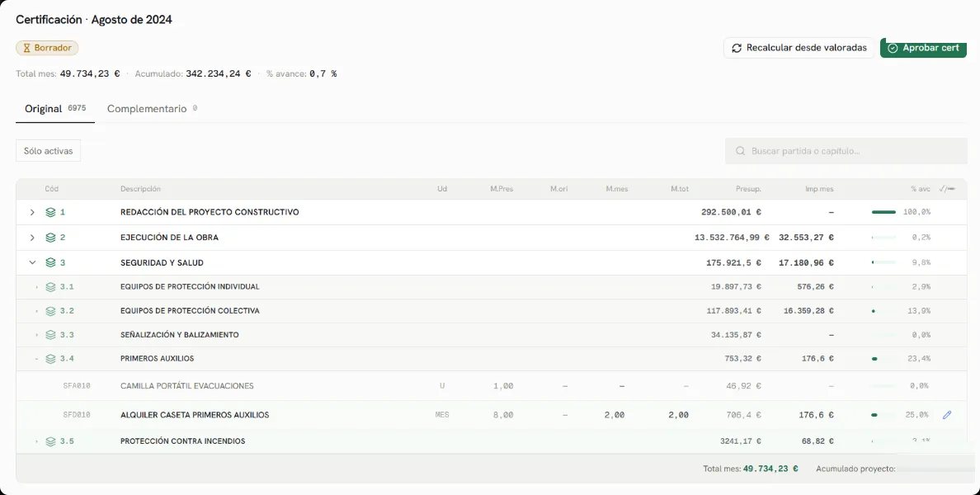Click the checkmark icon in Aprobar cert button
The image size is (980, 495).
pos(893,48)
